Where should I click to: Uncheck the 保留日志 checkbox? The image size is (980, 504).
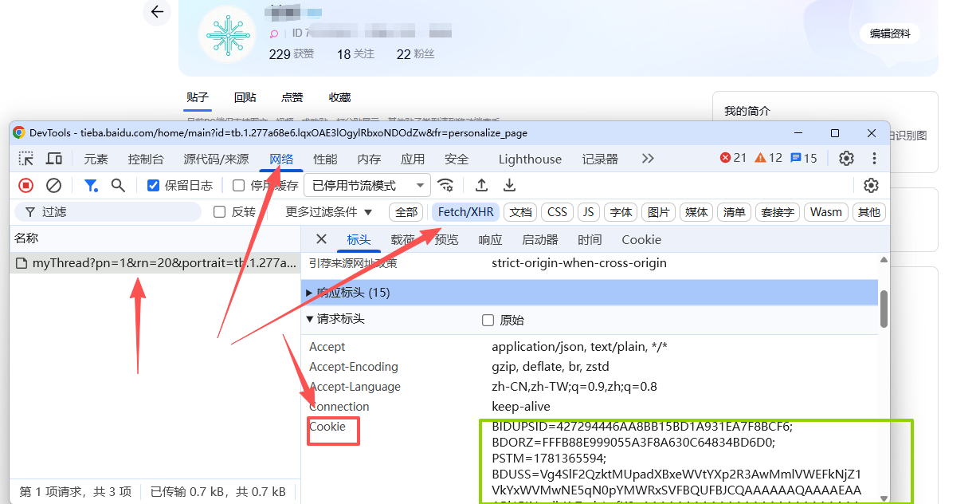pyautogui.click(x=154, y=185)
